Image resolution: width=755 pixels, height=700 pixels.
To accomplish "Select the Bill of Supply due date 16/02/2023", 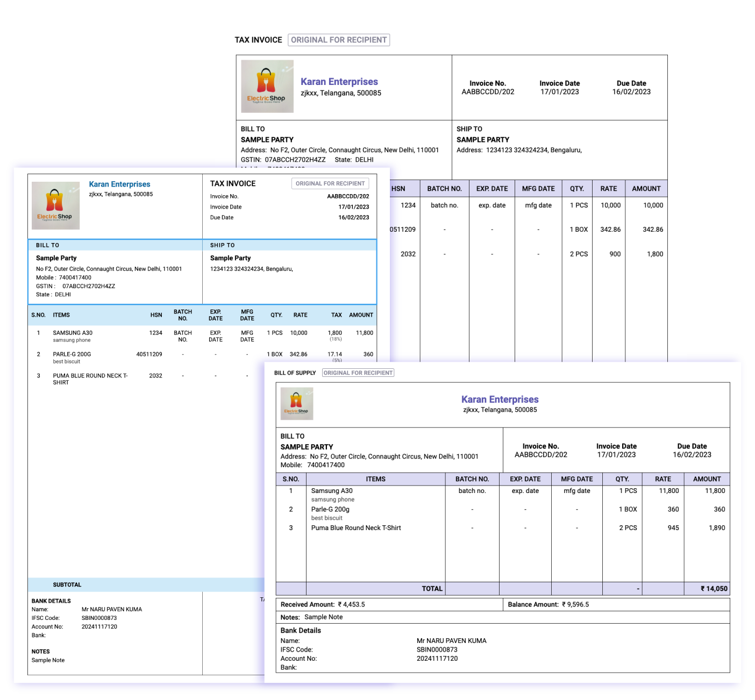I will click(692, 455).
